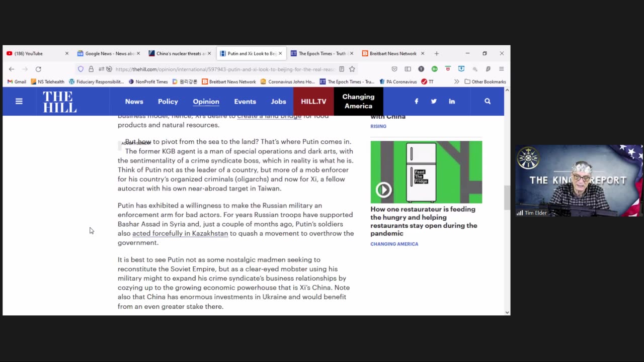Bookmark this page with star icon
The image size is (644, 362).
click(x=352, y=69)
